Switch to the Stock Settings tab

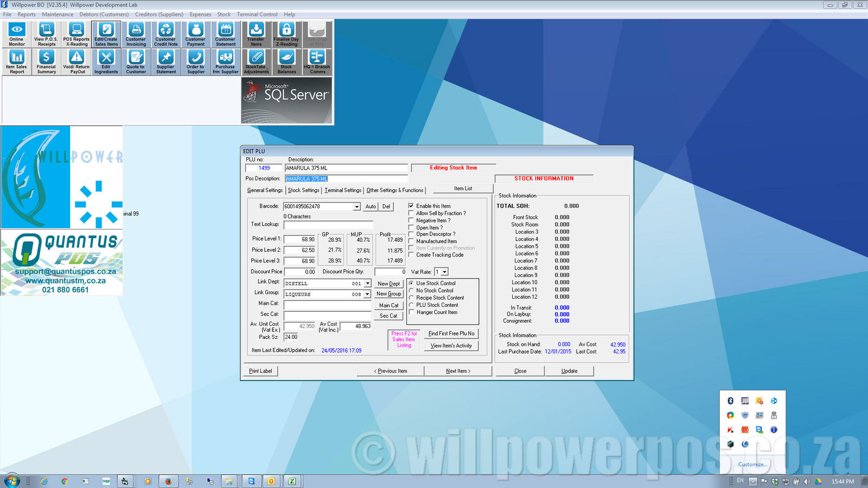click(x=303, y=190)
